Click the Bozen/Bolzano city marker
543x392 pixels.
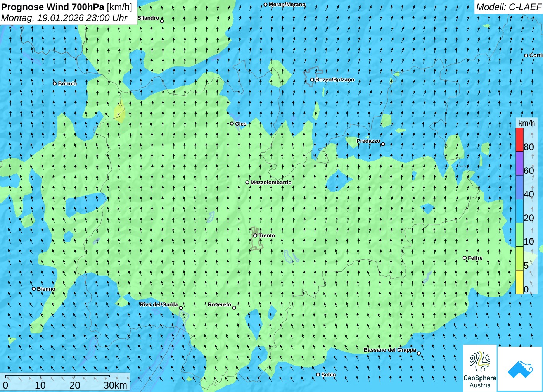tap(312, 80)
